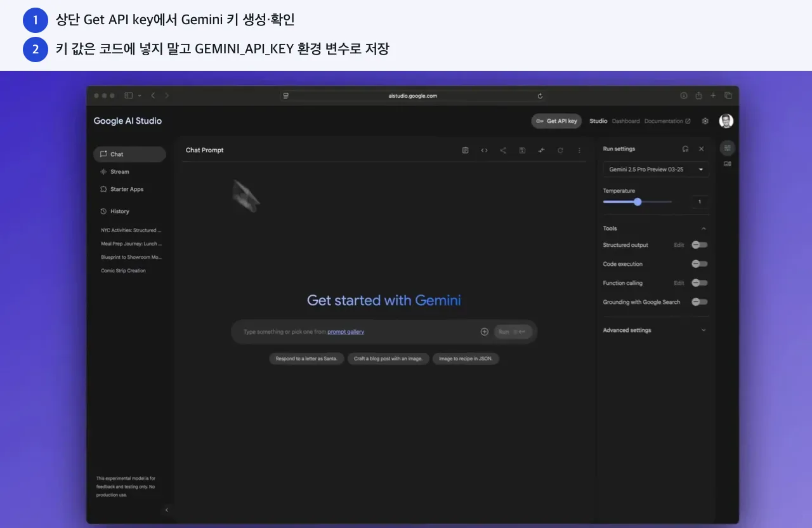Click the Get code angle-brackets icon

[x=484, y=150]
